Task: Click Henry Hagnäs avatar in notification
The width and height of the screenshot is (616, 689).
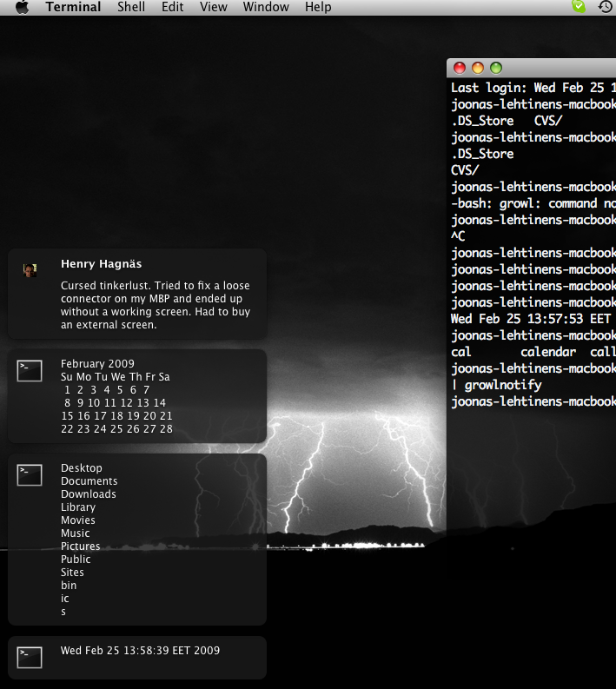Action: tap(30, 270)
